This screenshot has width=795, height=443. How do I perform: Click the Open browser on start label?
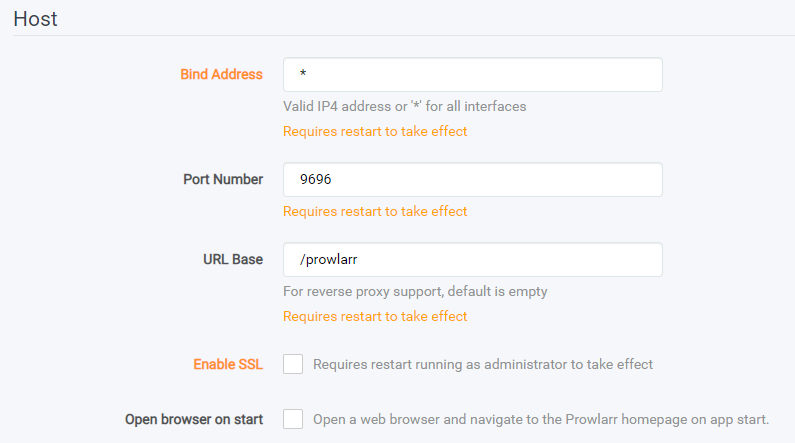click(x=194, y=420)
